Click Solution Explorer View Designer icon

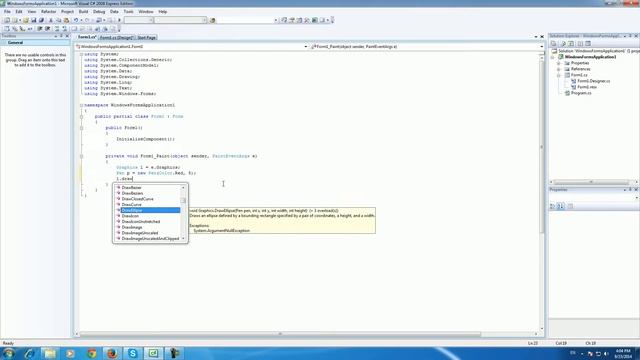[x=588, y=44]
